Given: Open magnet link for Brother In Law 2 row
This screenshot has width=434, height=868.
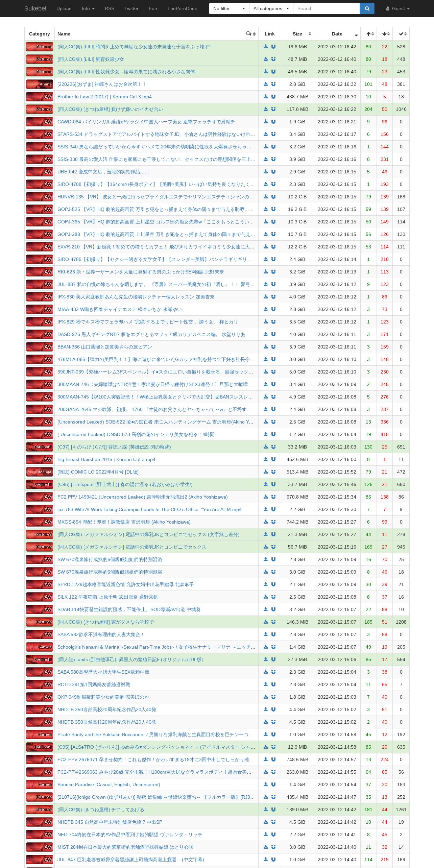Looking at the screenshot, I should click(273, 97).
